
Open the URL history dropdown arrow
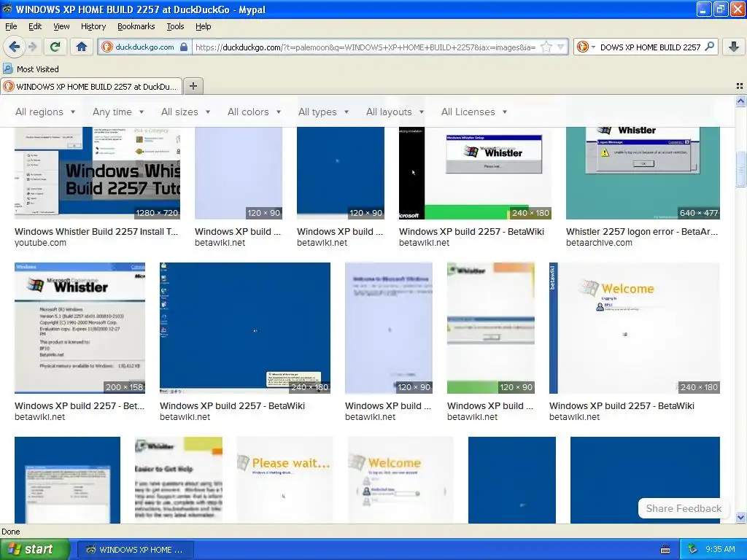click(x=560, y=47)
